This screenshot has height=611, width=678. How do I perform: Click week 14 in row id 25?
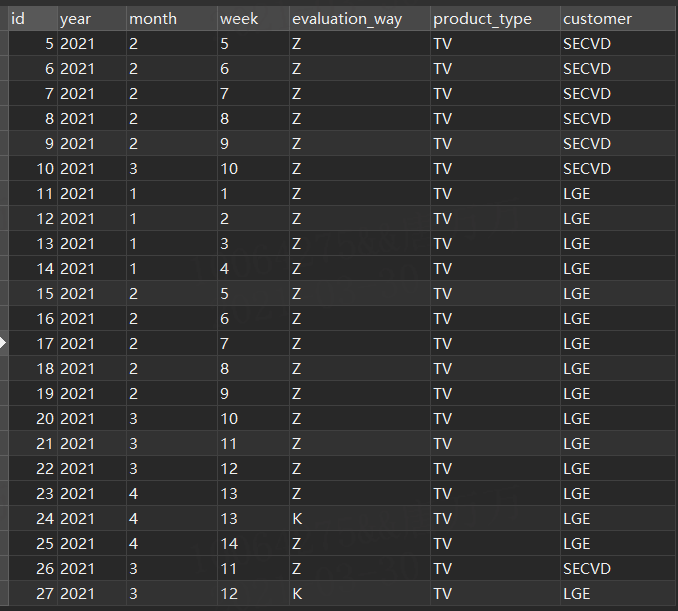[x=253, y=544]
